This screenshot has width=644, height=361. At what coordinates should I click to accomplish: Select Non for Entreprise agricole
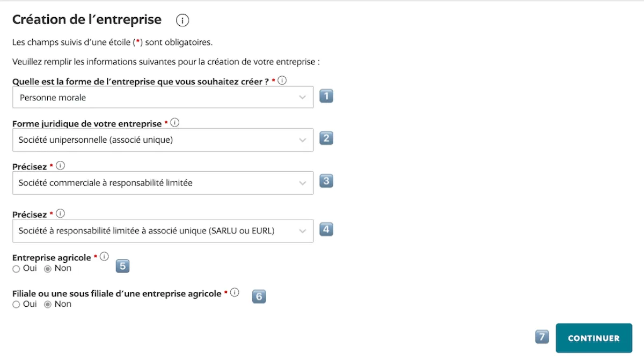coord(48,269)
